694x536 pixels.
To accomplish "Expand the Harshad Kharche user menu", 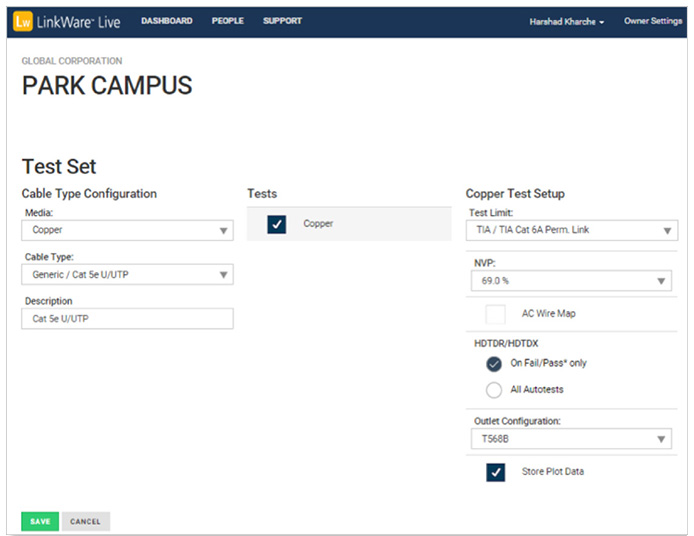I will [566, 22].
